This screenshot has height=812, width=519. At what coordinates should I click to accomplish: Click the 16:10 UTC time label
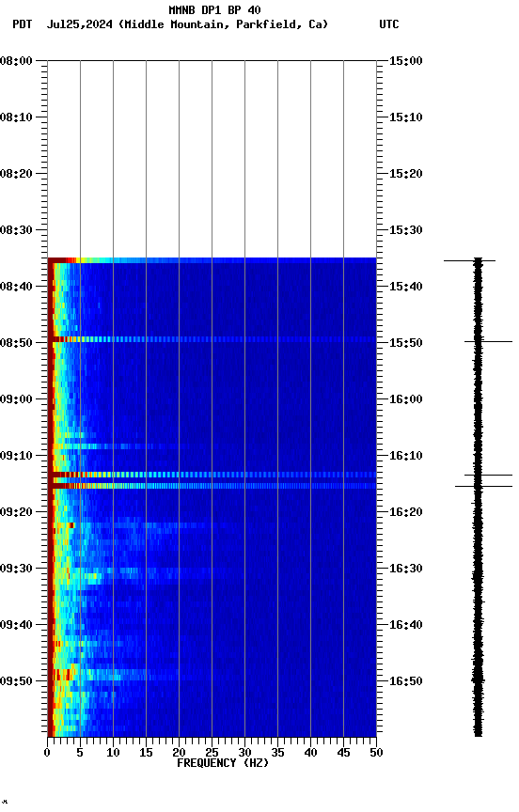click(406, 456)
